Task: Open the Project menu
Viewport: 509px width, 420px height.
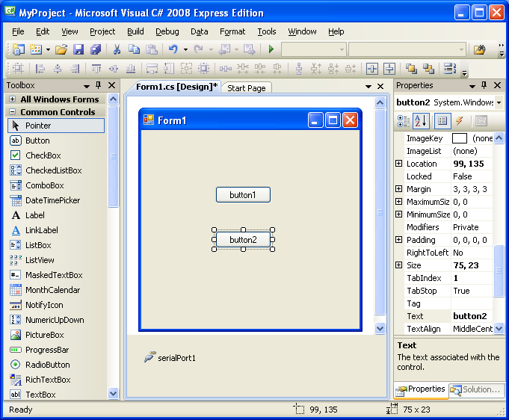Action: click(102, 31)
